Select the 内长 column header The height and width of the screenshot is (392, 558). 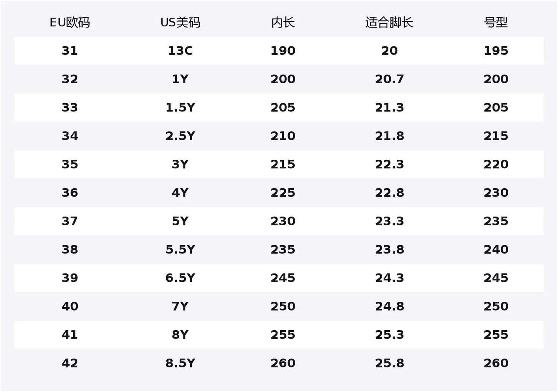[x=283, y=23]
